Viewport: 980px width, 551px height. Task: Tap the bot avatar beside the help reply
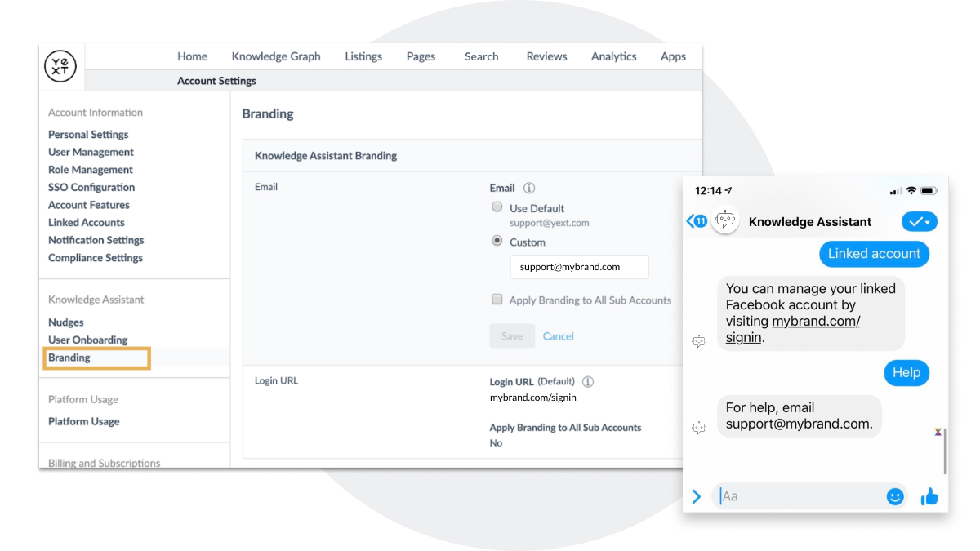pos(699,427)
